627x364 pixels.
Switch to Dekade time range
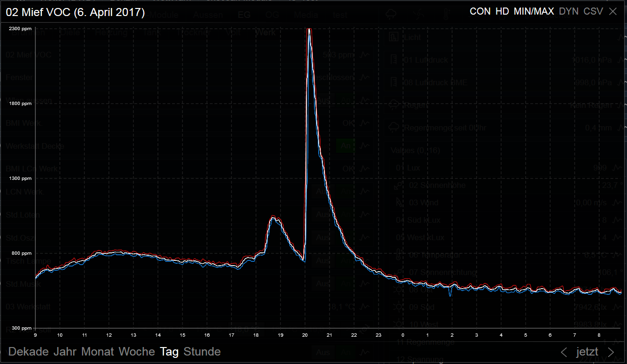point(28,352)
